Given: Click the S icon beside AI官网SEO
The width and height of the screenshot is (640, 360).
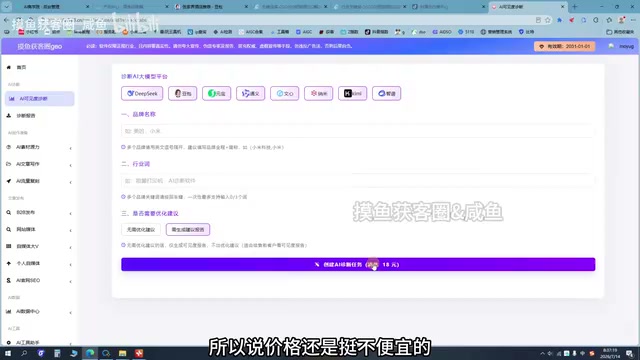Looking at the screenshot, I should click(9, 280).
